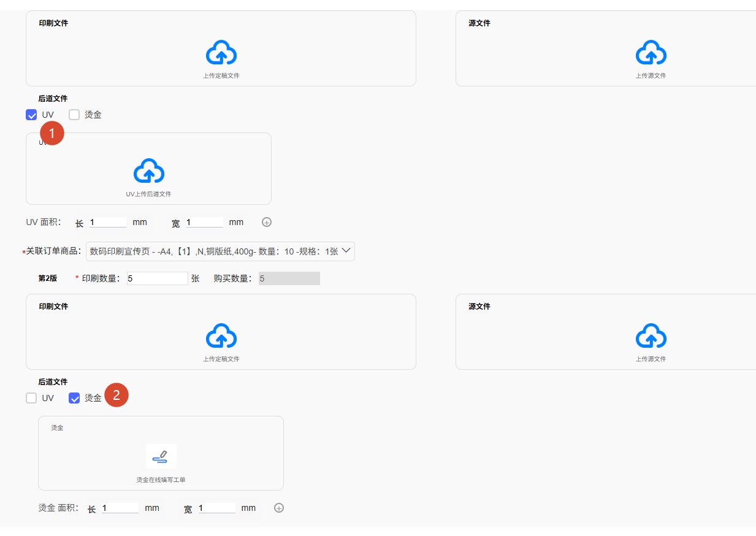Click the UV 面积 长 input field

tap(107, 222)
